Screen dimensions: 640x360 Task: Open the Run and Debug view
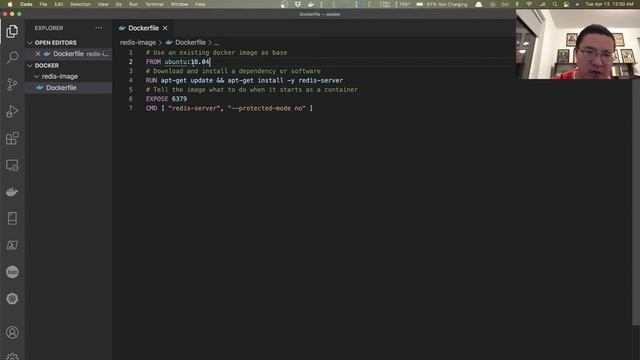(12, 111)
